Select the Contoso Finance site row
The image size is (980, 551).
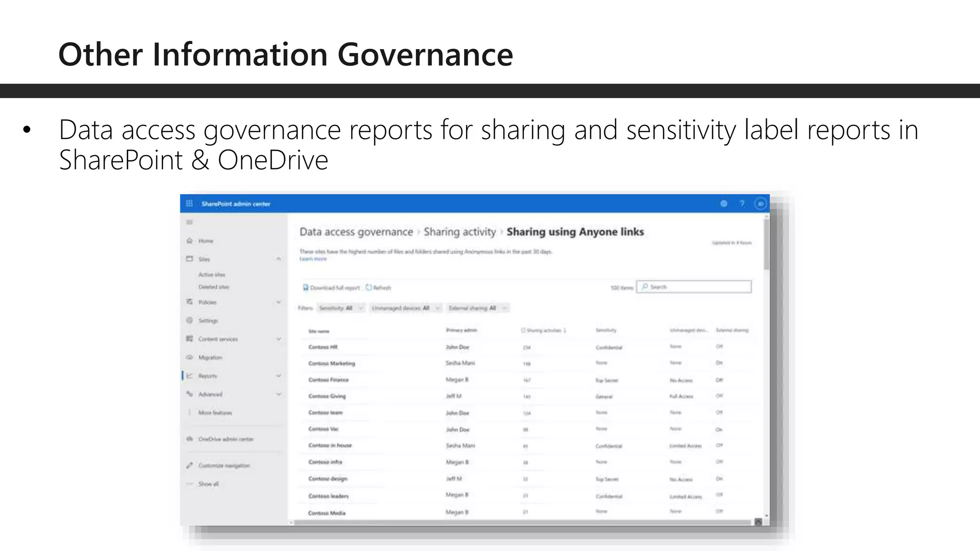526,380
